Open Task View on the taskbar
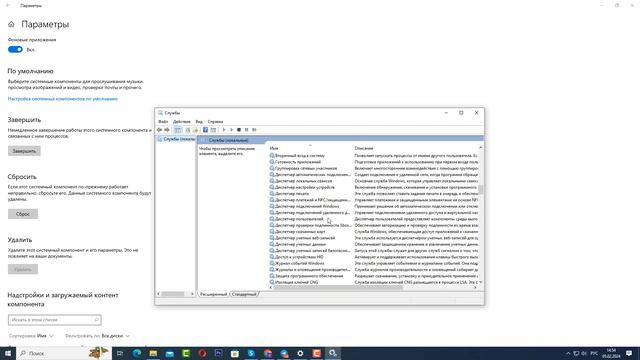This screenshot has width=640, height=360. coord(120,353)
